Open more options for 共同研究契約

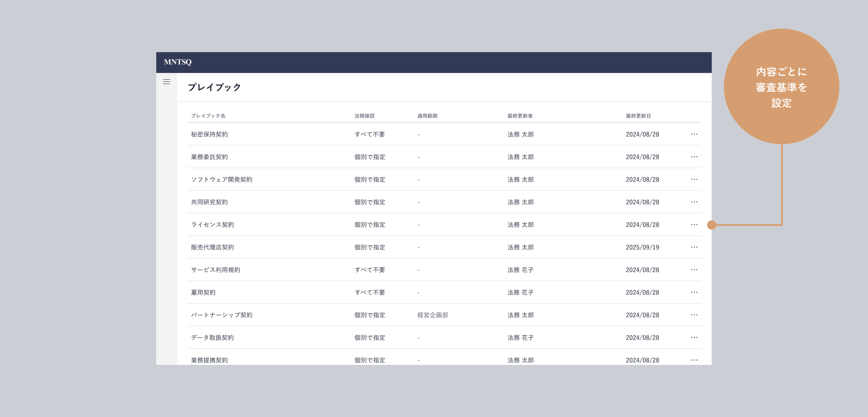pos(694,202)
